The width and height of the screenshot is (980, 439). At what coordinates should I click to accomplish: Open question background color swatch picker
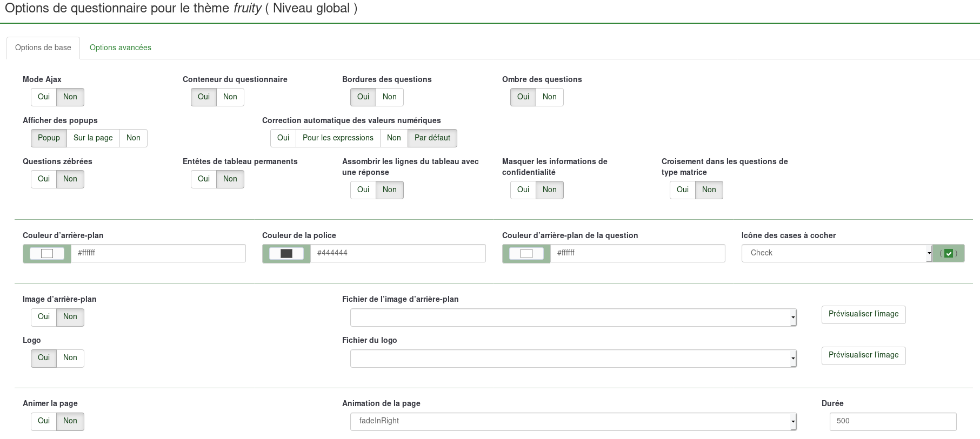point(526,253)
